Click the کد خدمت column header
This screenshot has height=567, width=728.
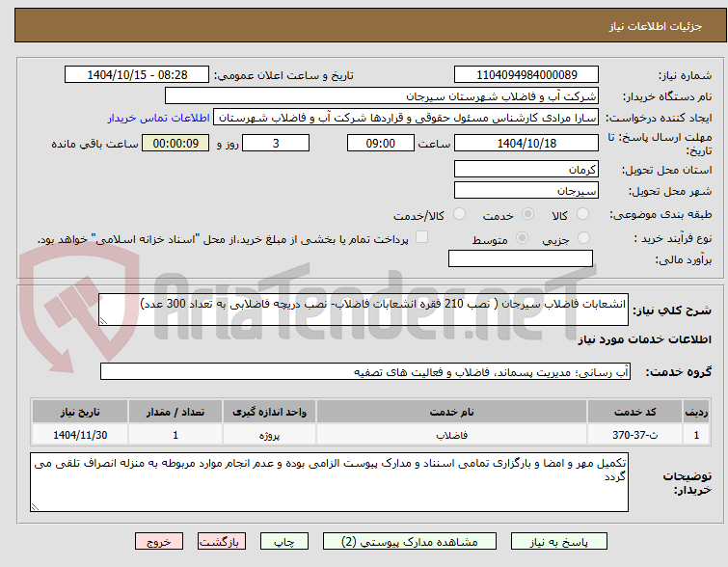634,412
